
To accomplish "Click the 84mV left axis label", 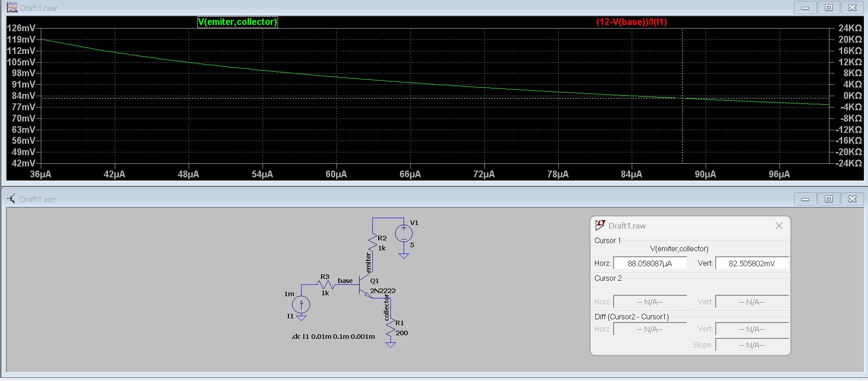I will (24, 96).
